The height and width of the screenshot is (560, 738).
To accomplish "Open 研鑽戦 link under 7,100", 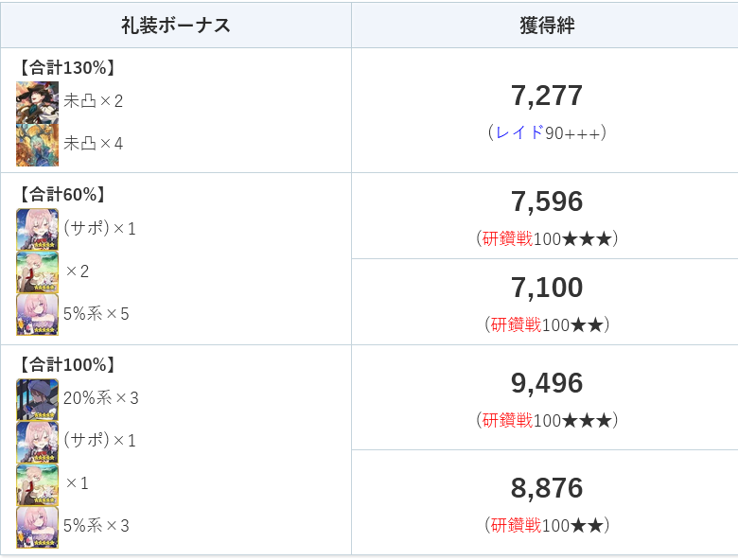I will click(x=516, y=324).
